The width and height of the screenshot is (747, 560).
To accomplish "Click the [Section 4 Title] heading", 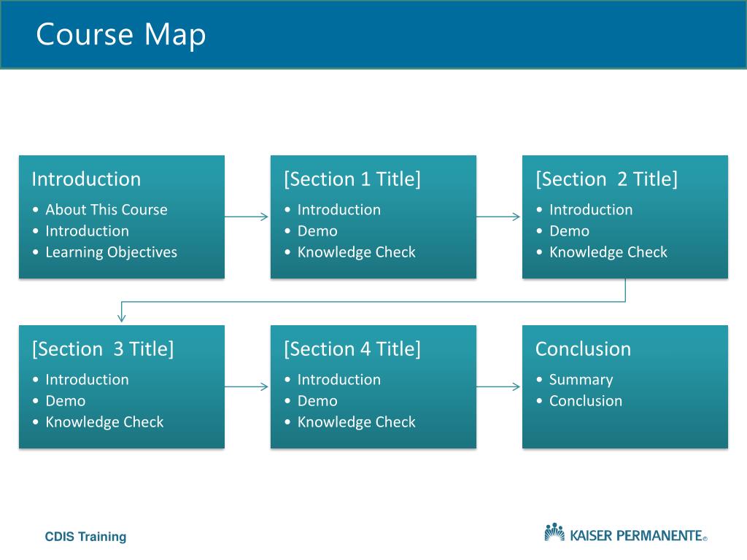I will tap(352, 349).
